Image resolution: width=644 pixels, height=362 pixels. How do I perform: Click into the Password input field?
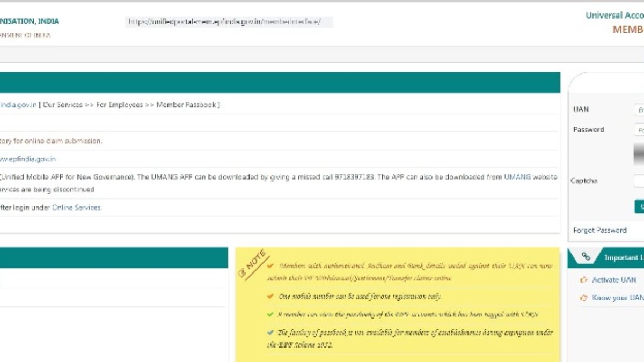click(x=639, y=130)
